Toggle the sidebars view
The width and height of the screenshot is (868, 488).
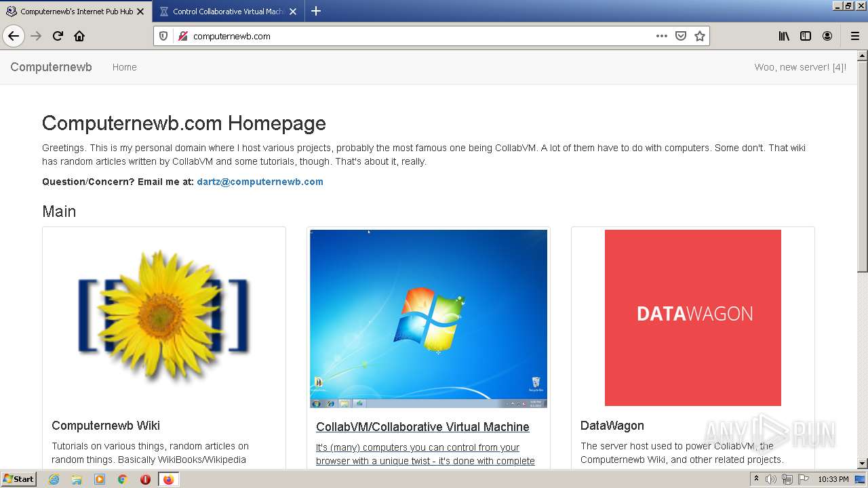point(806,36)
